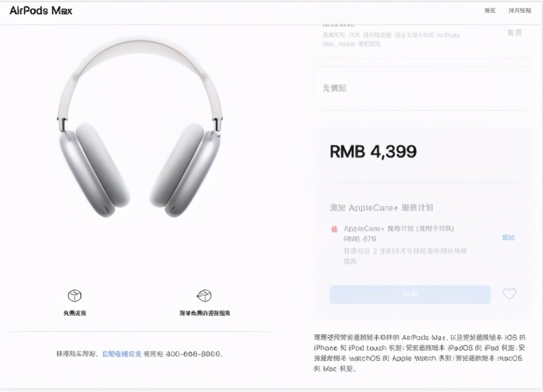543x392 pixels.
Task: Click the compatibility note mentioning macOS
Action: point(419,353)
